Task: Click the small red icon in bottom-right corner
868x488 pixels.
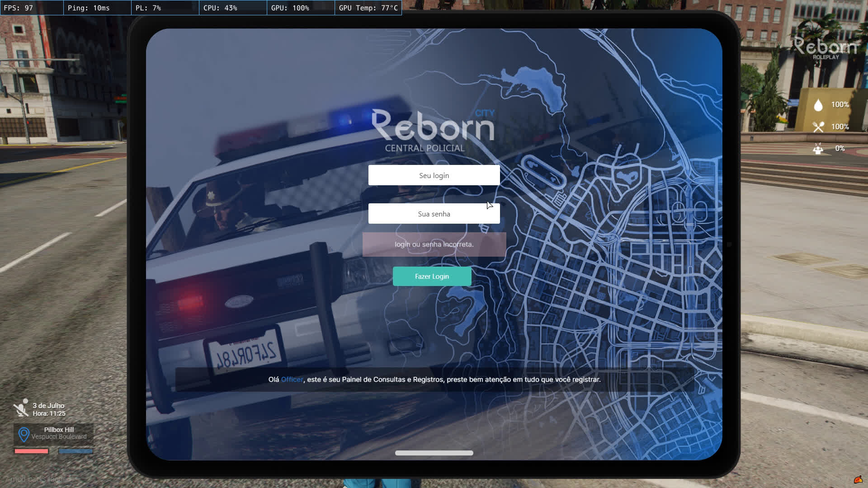Action: pyautogui.click(x=858, y=479)
